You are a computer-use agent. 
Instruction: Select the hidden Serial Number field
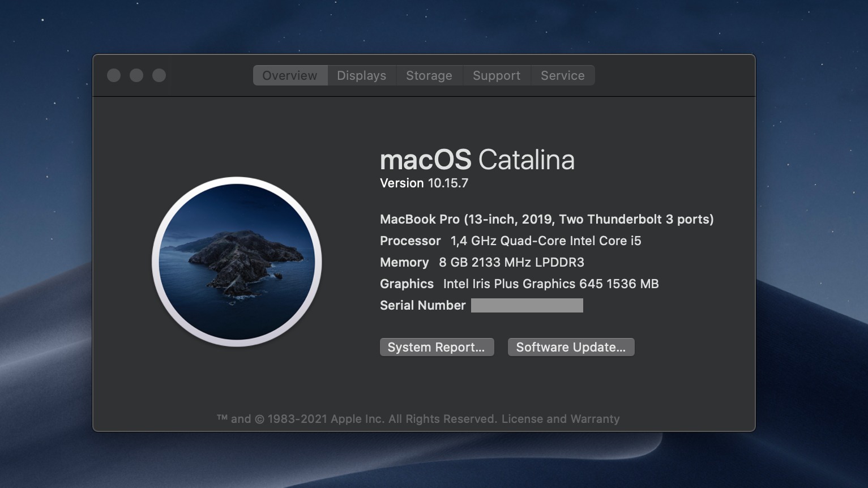tap(527, 306)
